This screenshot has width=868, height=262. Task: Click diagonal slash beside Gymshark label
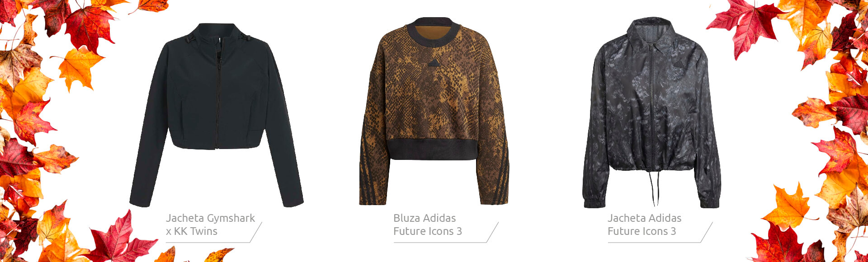(255, 232)
